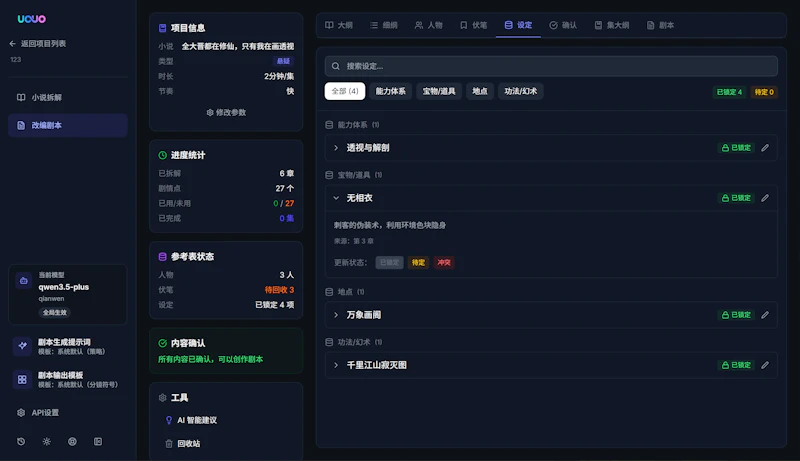Click the 宝物/道具 group header

(x=354, y=175)
